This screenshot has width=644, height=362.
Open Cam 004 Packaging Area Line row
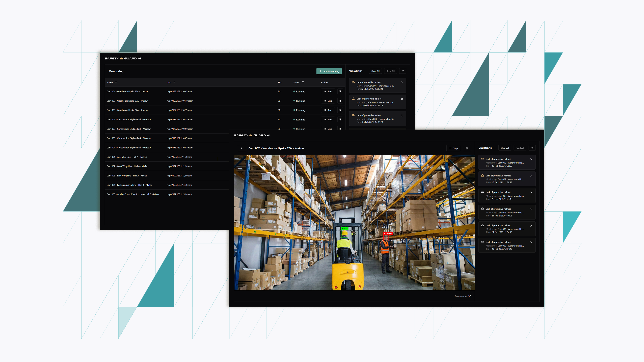click(x=129, y=185)
